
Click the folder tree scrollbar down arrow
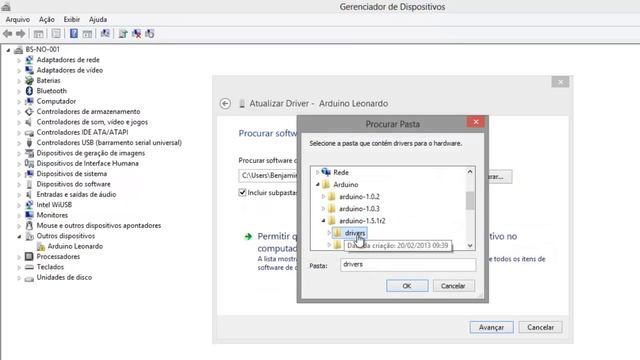470,245
